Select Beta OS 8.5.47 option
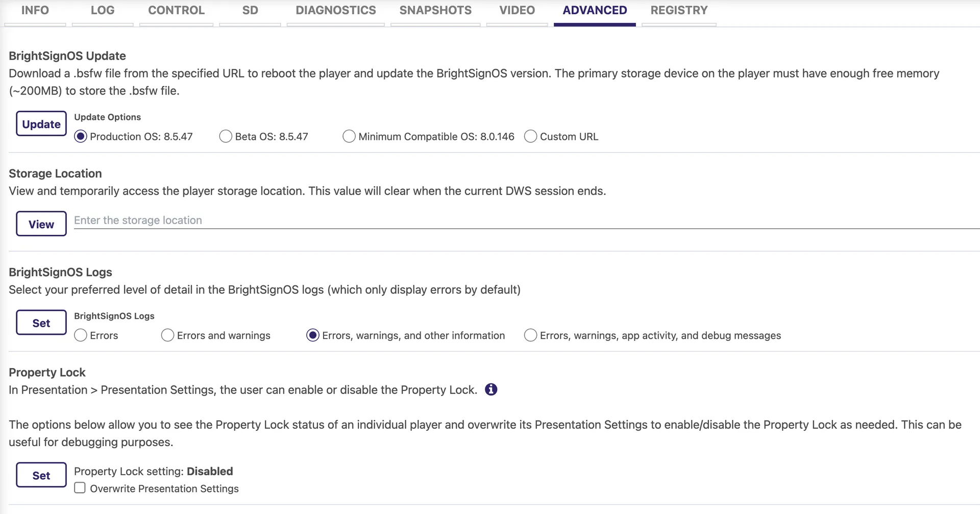 click(x=226, y=136)
